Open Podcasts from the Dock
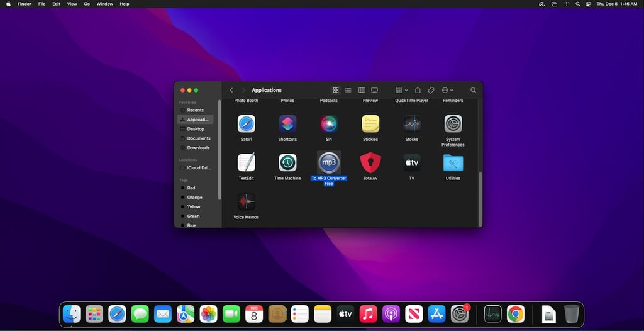644x331 pixels. click(x=391, y=315)
